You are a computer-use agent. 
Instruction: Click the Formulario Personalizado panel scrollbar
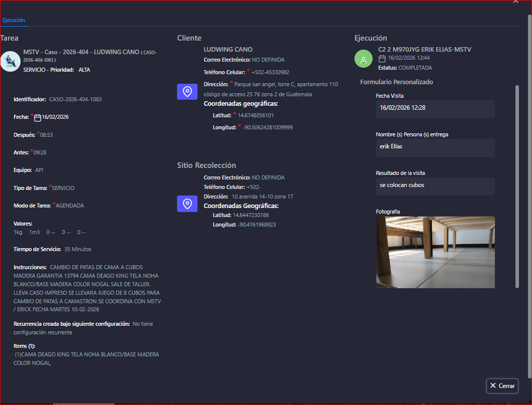(x=517, y=185)
